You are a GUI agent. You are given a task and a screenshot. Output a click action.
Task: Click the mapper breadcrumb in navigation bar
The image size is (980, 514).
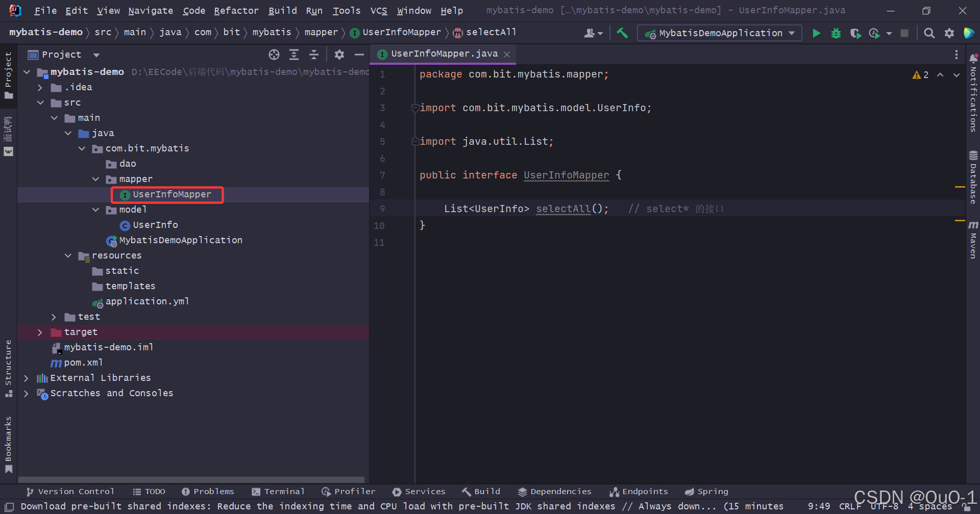[x=321, y=32]
